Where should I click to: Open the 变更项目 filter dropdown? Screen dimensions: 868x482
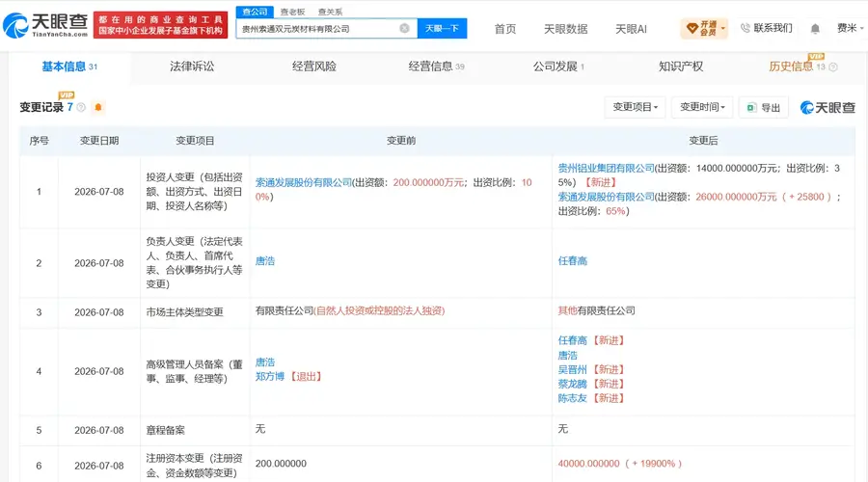tap(635, 107)
